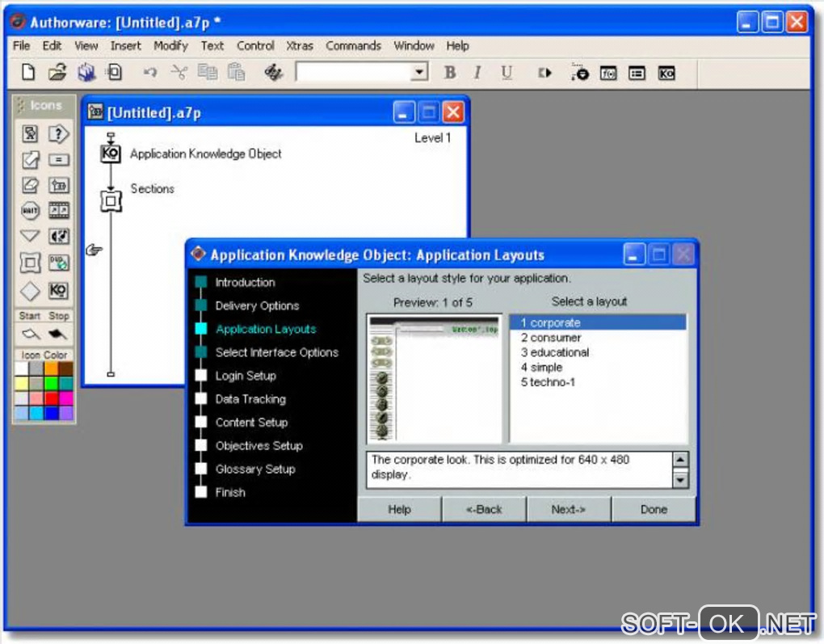Select the '5 techno-1' layout
This screenshot has height=644, width=824.
[598, 382]
